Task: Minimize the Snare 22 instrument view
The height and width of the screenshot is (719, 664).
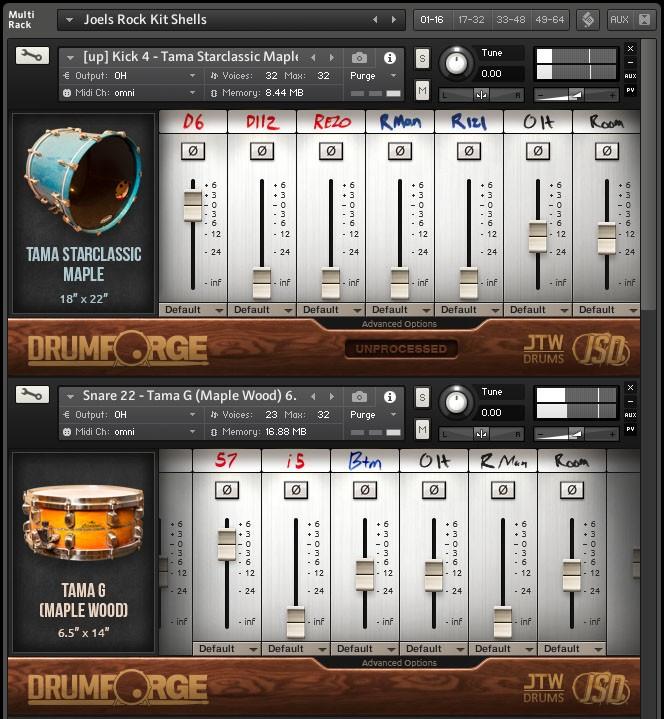Action: (x=631, y=401)
